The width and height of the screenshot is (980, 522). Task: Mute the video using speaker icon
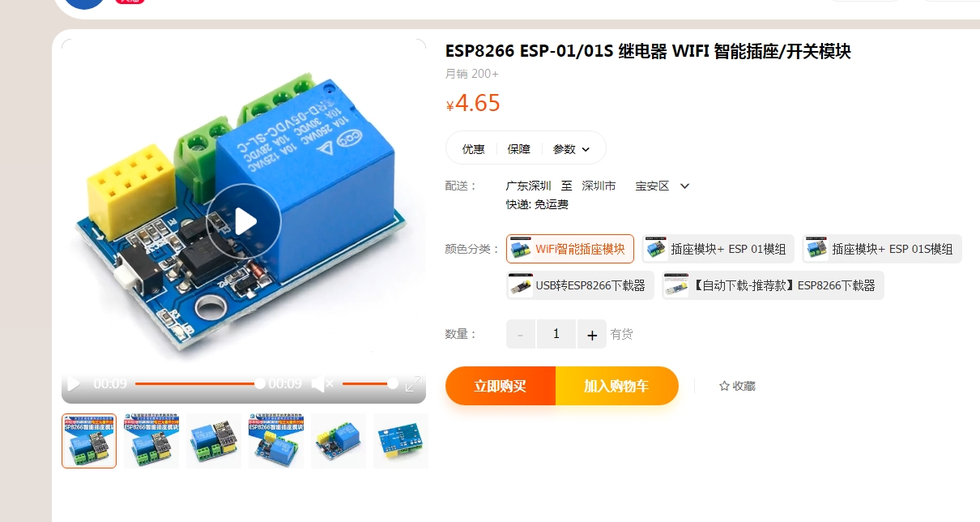323,383
